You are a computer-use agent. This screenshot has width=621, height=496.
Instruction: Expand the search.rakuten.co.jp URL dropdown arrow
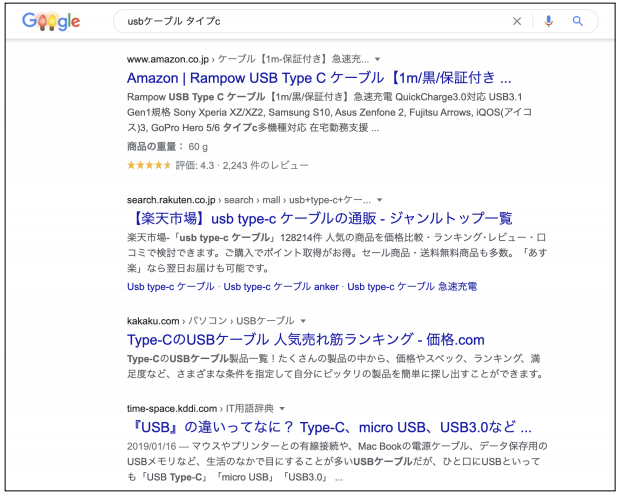[x=379, y=200]
